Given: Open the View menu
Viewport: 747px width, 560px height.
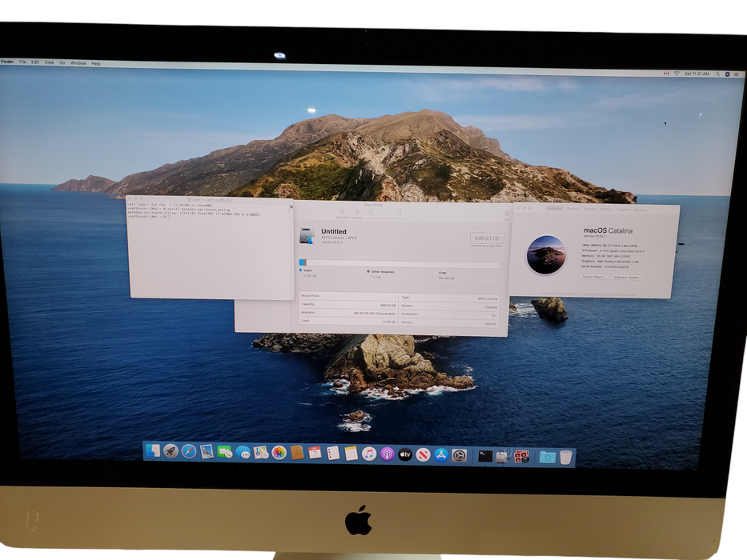Looking at the screenshot, I should (49, 62).
